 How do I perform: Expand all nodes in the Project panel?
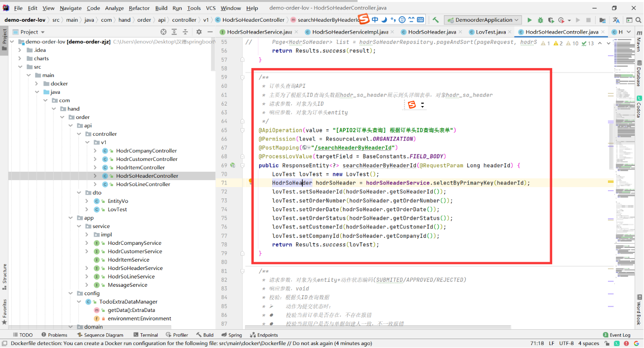pos(174,32)
